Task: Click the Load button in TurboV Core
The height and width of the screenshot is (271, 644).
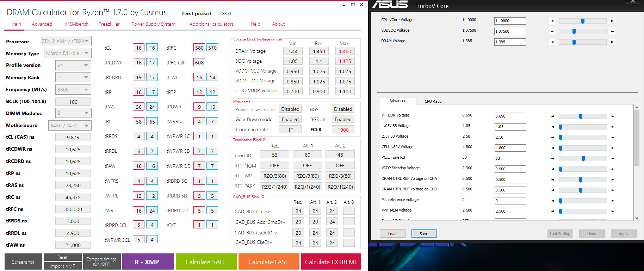Action: pos(392,234)
